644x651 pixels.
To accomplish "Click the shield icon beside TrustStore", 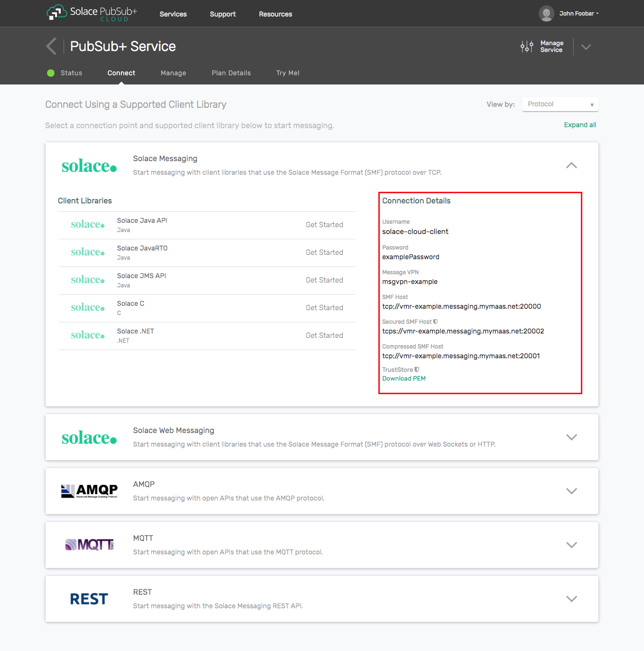I will 417,370.
